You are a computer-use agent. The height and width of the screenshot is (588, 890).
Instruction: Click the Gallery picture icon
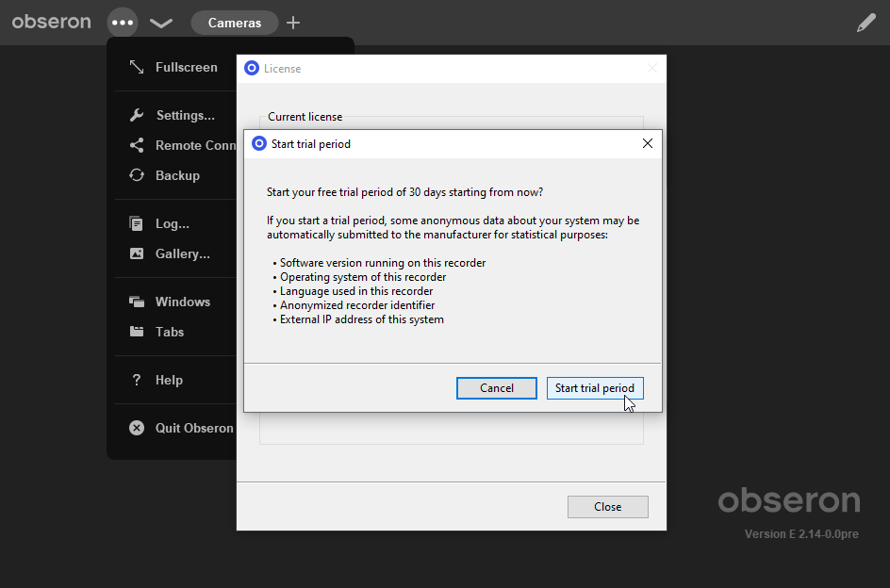[137, 253]
